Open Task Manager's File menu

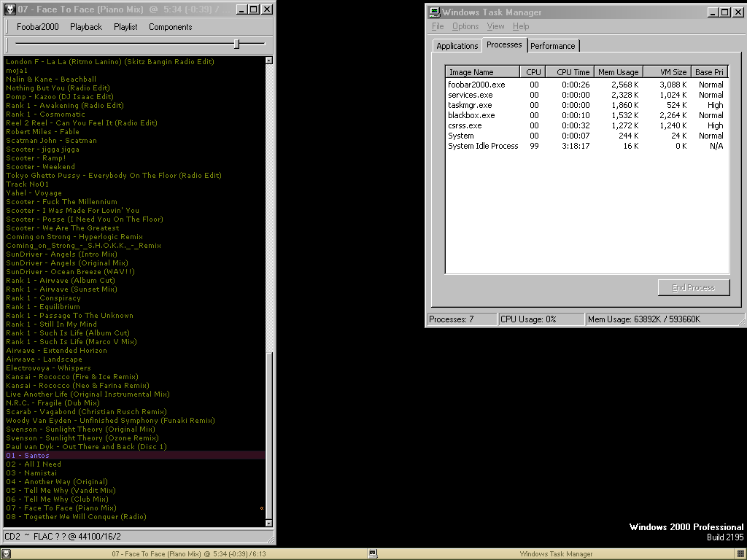pyautogui.click(x=438, y=26)
